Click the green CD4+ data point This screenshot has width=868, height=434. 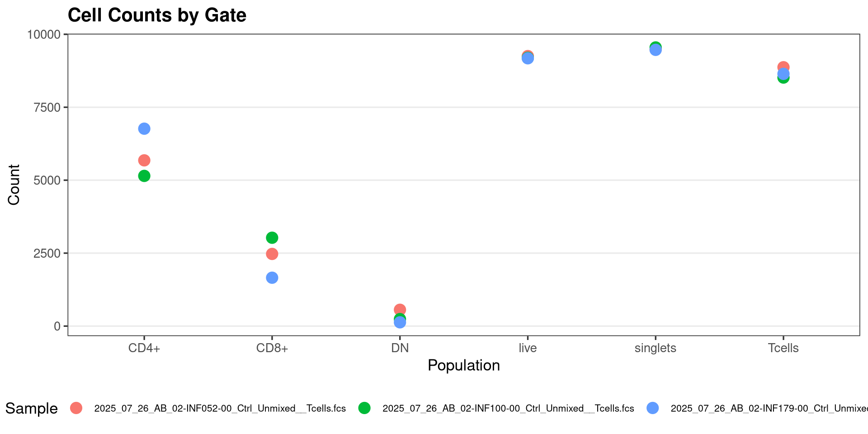[x=144, y=176]
